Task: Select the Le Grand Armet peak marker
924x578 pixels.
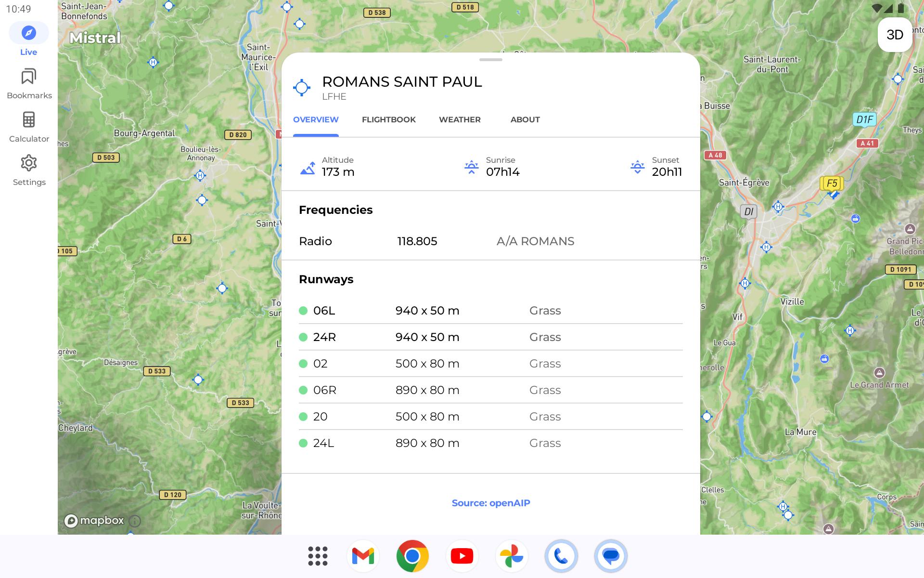Action: (879, 372)
